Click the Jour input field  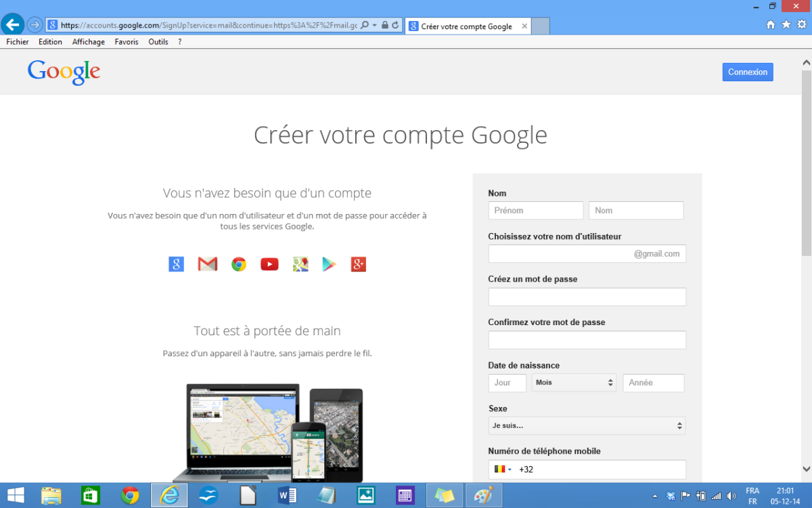tap(507, 383)
